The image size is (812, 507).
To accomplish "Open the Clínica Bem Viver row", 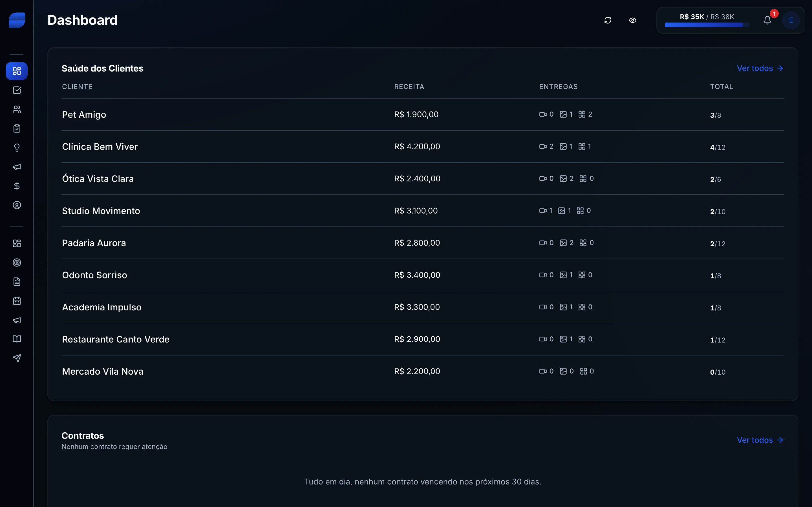I will (x=423, y=146).
